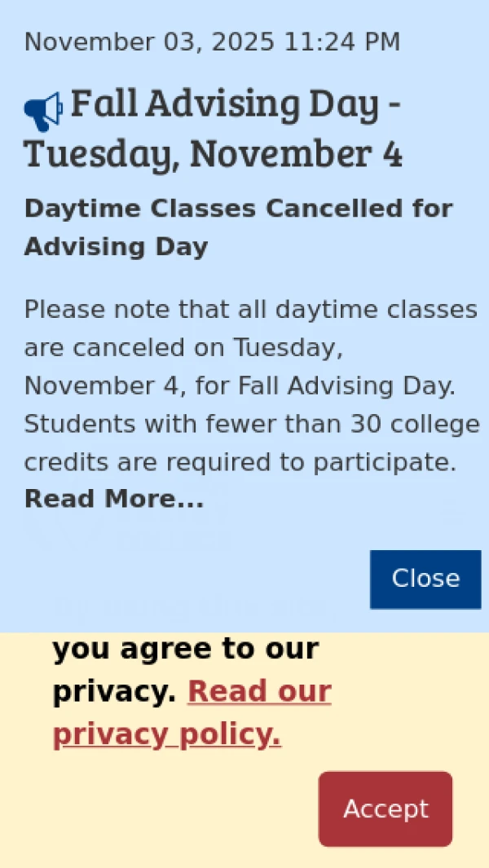Click the "11:24 PM" time text
The height and width of the screenshot is (868, 489).
point(341,42)
